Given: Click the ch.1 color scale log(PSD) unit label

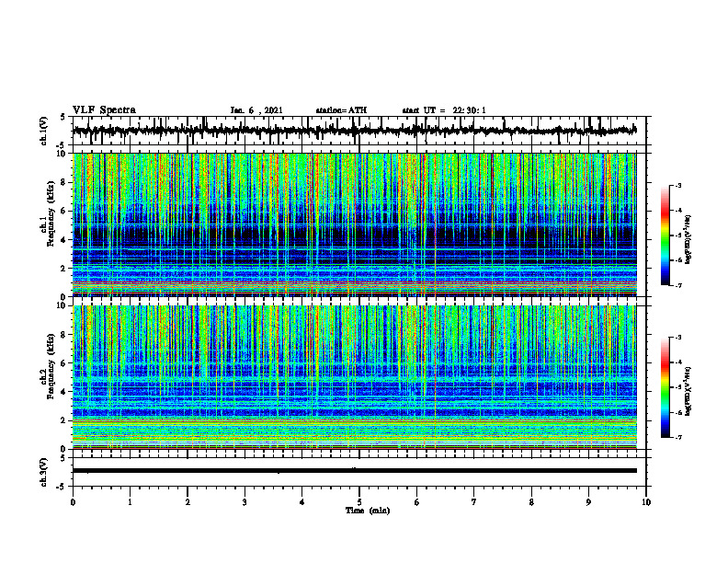Looking at the screenshot, I should click(x=688, y=239).
